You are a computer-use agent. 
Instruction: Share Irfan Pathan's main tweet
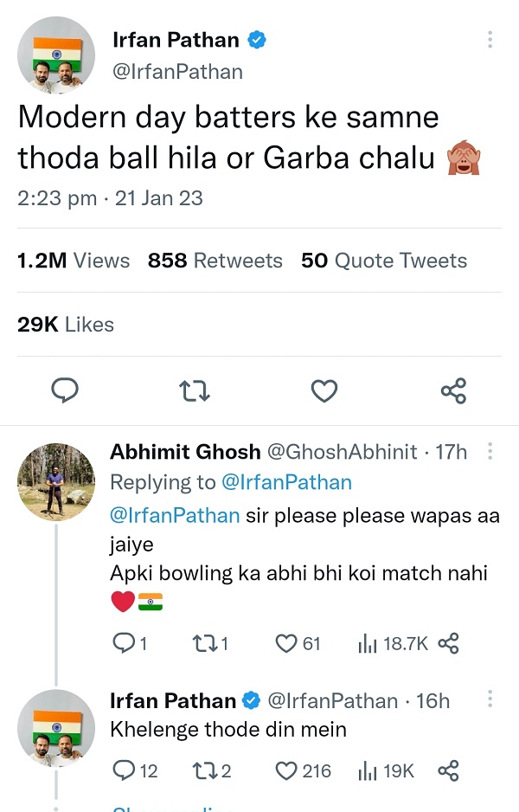(x=453, y=391)
